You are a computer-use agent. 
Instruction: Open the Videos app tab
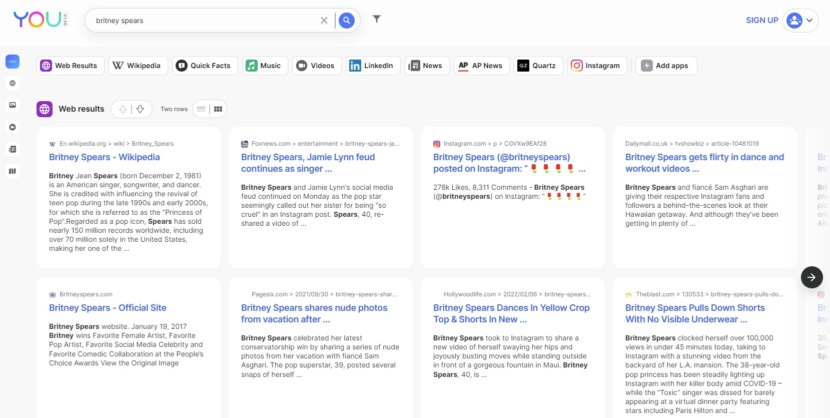[317, 66]
